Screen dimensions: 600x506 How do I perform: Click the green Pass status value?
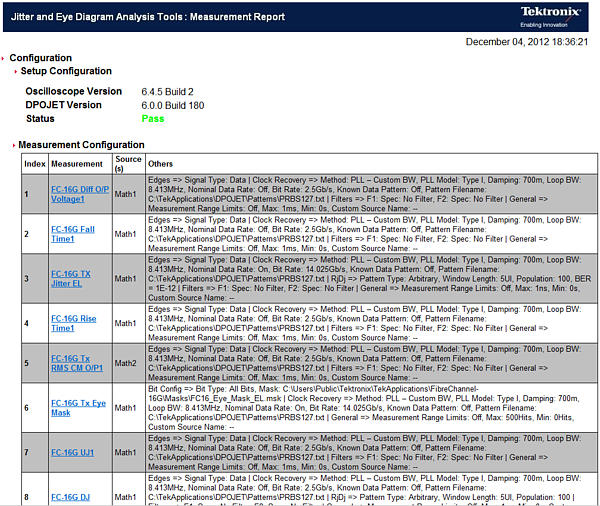153,118
